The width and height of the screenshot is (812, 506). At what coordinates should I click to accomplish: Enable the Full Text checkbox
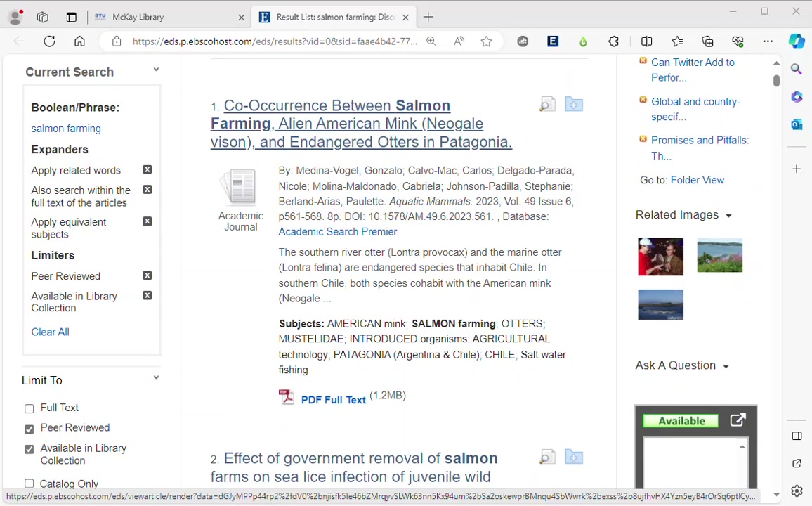[29, 408]
